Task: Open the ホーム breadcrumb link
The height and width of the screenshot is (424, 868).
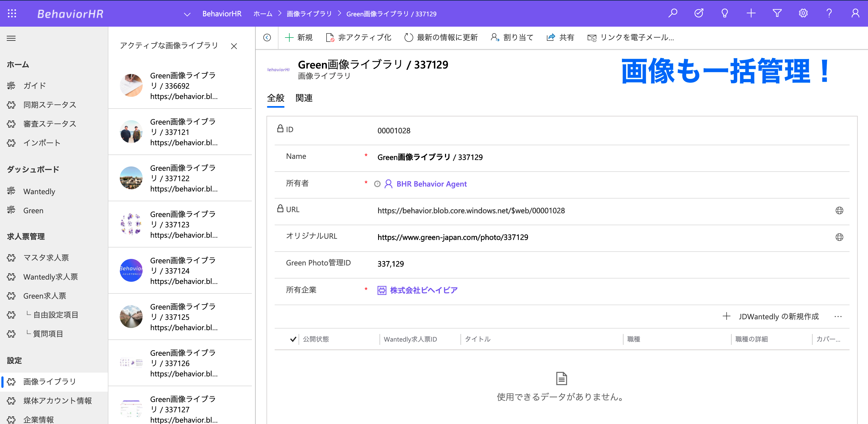Action: 263,14
